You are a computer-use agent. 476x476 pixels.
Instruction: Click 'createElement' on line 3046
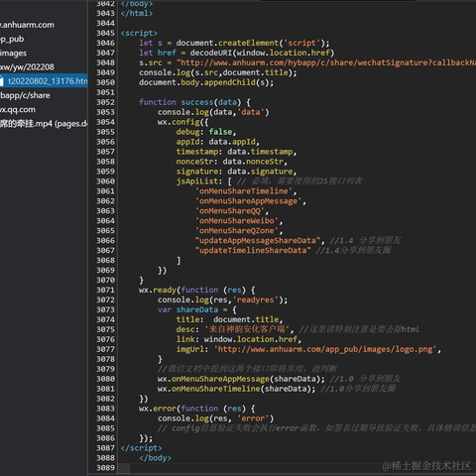pos(249,43)
